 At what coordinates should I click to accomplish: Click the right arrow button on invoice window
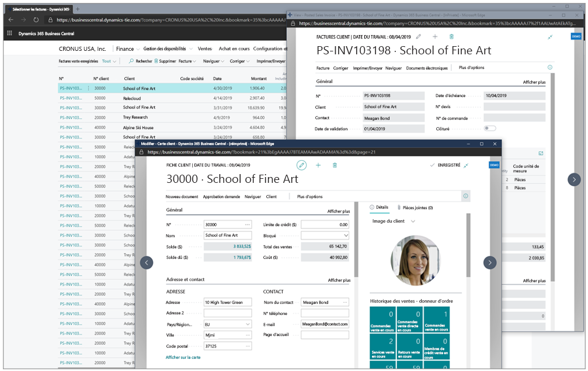[574, 180]
